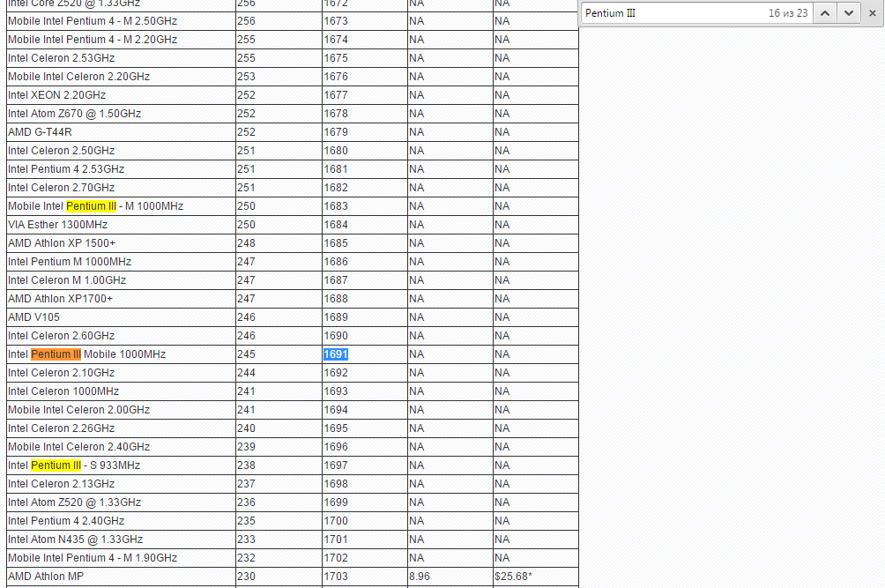Select 'Mobile Intel Celeron 2.20GHz' cell
Viewport: 885px width, 588px height.
click(121, 77)
